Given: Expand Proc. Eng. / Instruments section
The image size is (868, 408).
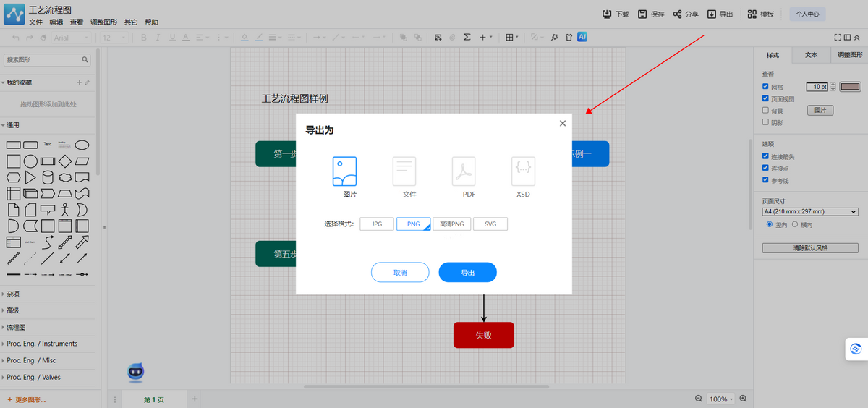Looking at the screenshot, I should [40, 344].
